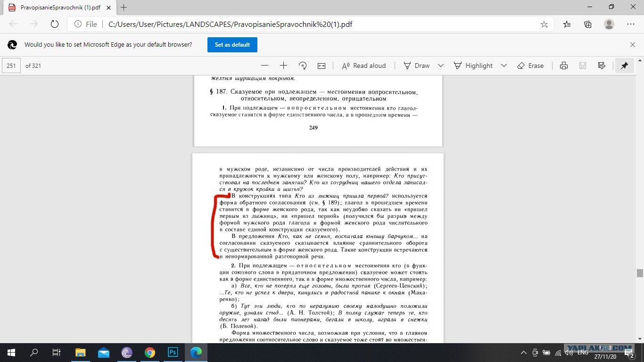This screenshot has height=362, width=644.
Task: Click the name "(Сергеев-Ценский)" in the text
Action: coord(400,286)
